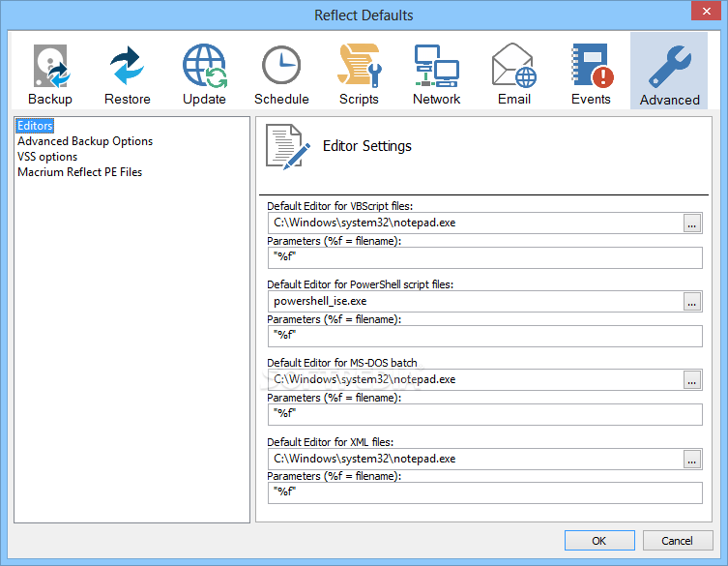The width and height of the screenshot is (728, 566).
Task: Click the Default Editor for XML files label
Action: (330, 442)
